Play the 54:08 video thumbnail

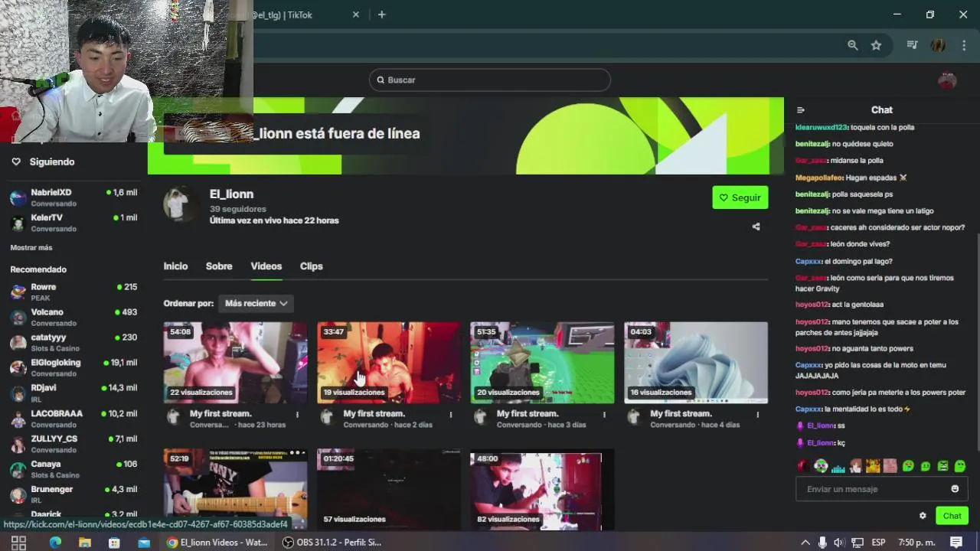coord(235,363)
